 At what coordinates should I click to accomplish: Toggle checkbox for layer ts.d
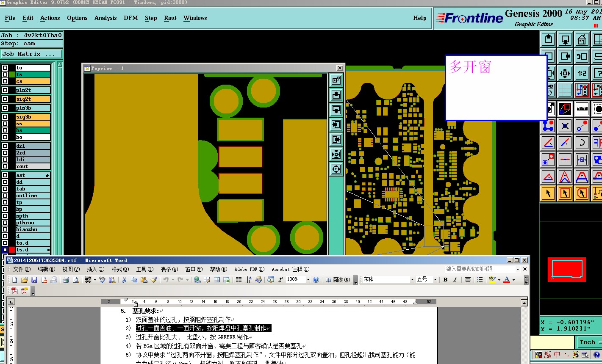(x=5, y=250)
